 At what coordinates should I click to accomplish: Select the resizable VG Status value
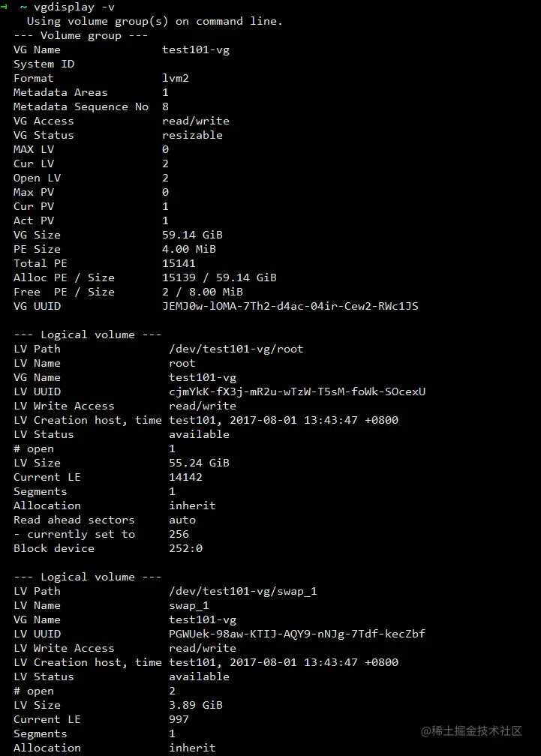192,135
